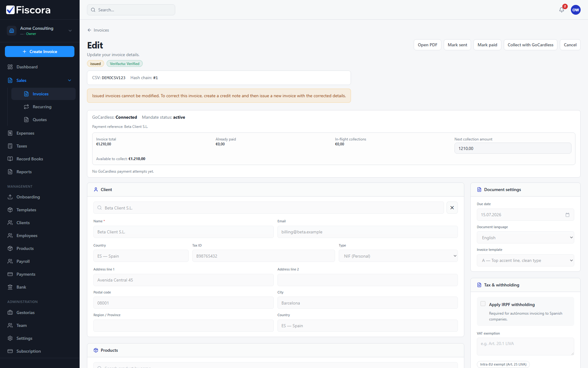588x368 pixels.
Task: Click the Subscription card icon
Action: pos(10,351)
